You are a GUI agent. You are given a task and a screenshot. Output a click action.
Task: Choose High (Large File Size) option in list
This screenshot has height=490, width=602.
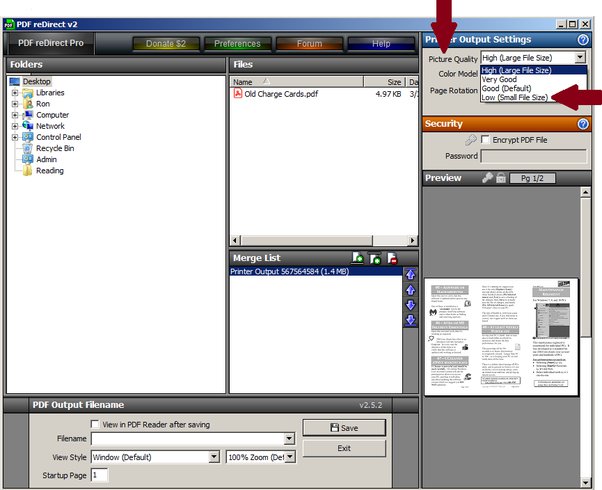534,70
